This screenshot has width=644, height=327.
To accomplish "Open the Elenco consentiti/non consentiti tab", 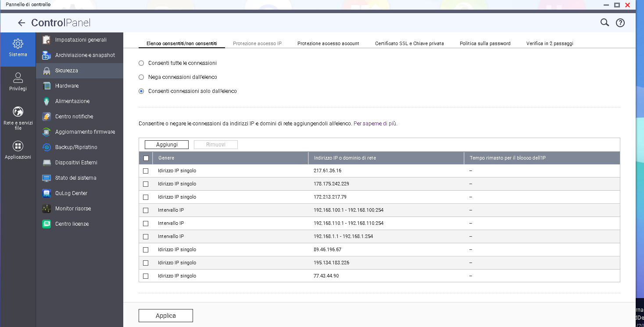I will pyautogui.click(x=182, y=43).
